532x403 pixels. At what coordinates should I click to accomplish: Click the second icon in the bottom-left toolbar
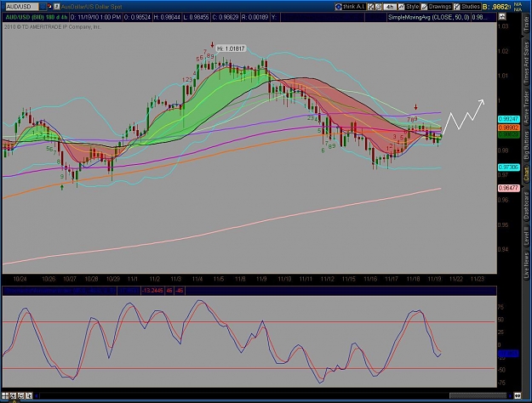pyautogui.click(x=14, y=395)
